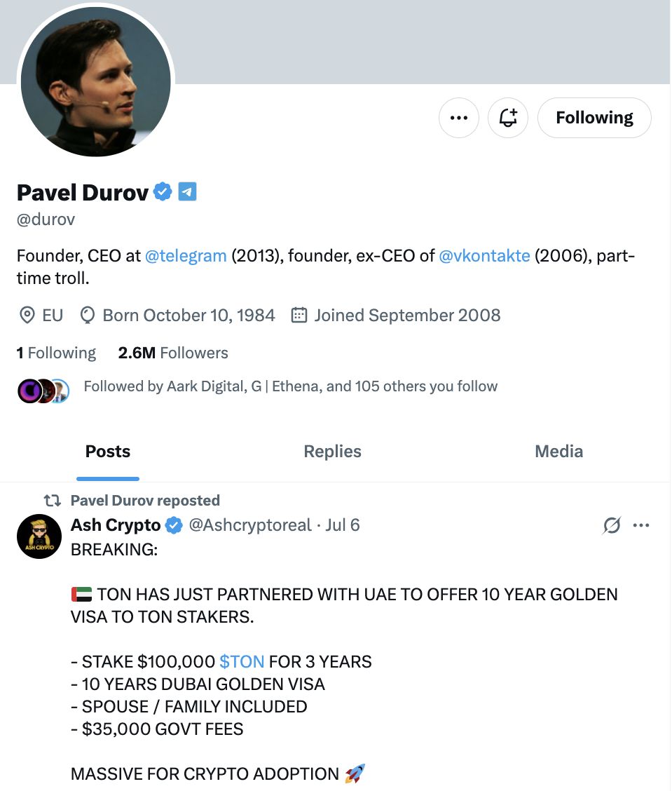Image resolution: width=672 pixels, height=791 pixels.
Task: Open the three-dots more options button on profile
Action: pyautogui.click(x=459, y=118)
